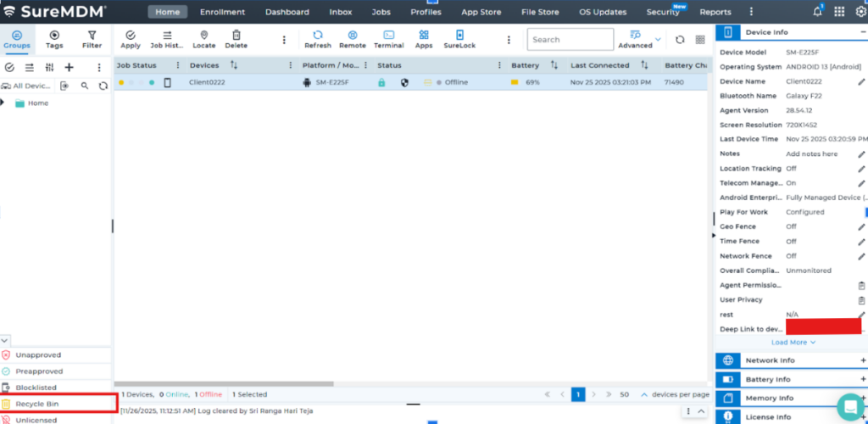The height and width of the screenshot is (424, 868).
Task: Switch to the Tags tab
Action: point(54,39)
